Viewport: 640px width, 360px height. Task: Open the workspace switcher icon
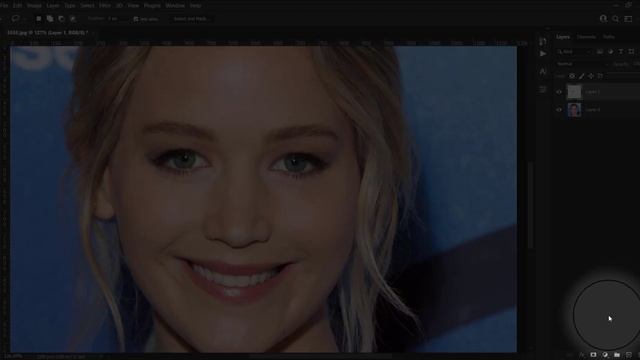tap(629, 19)
